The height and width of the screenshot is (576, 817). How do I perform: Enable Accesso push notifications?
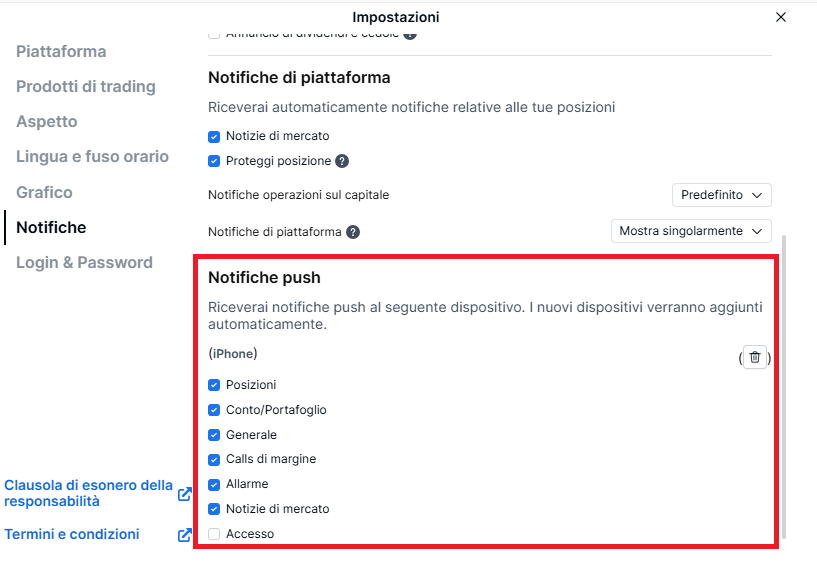[x=214, y=534]
